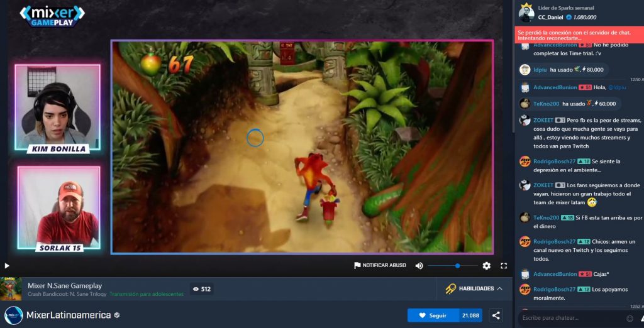Click the 512 viewers count
644x328 pixels.
pos(202,289)
